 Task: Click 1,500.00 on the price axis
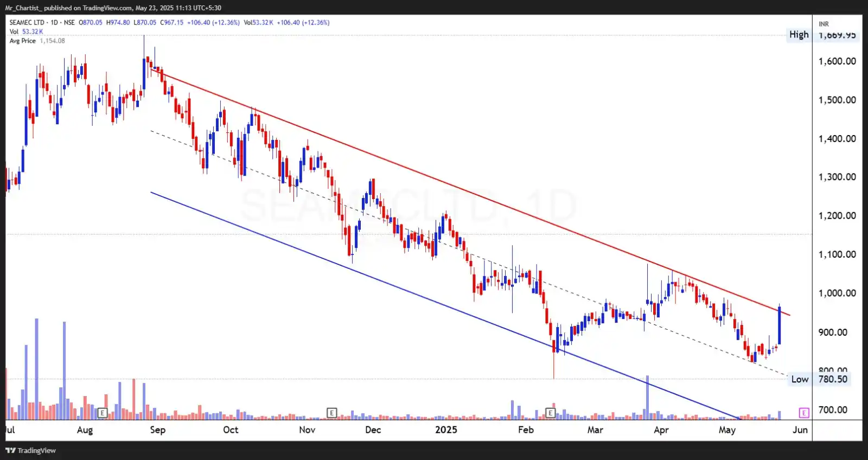click(837, 100)
